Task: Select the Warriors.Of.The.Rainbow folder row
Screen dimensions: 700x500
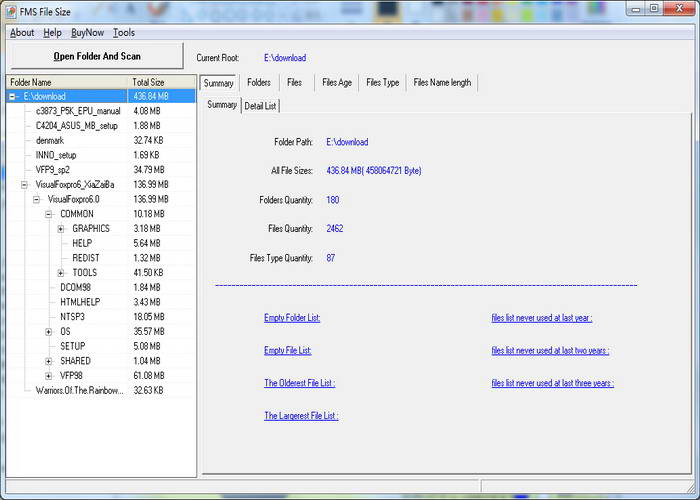Action: coord(101,391)
